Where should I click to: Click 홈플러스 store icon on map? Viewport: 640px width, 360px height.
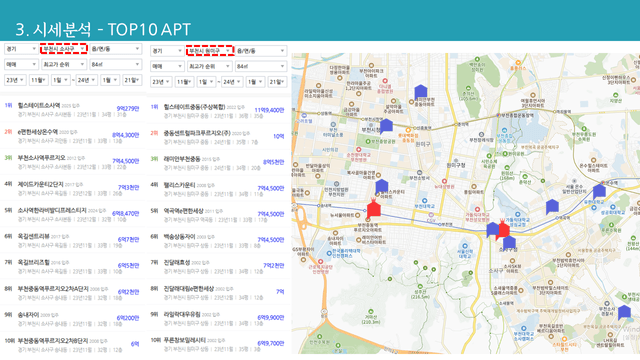click(x=518, y=63)
